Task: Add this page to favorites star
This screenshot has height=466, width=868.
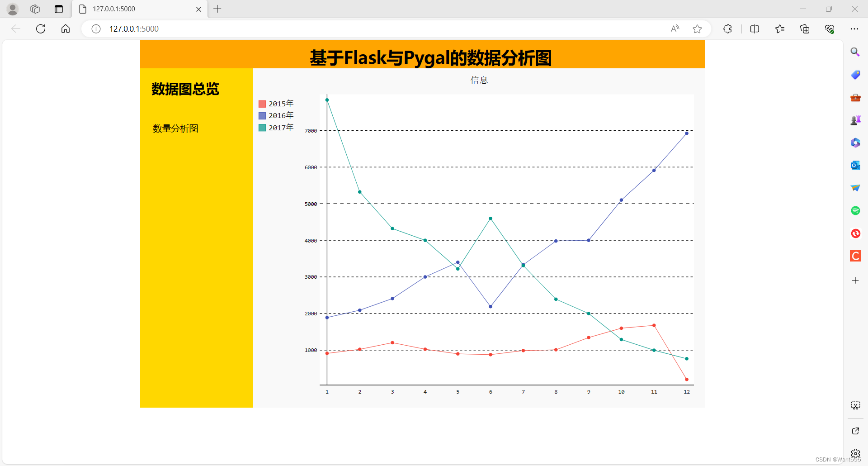Action: [698, 29]
